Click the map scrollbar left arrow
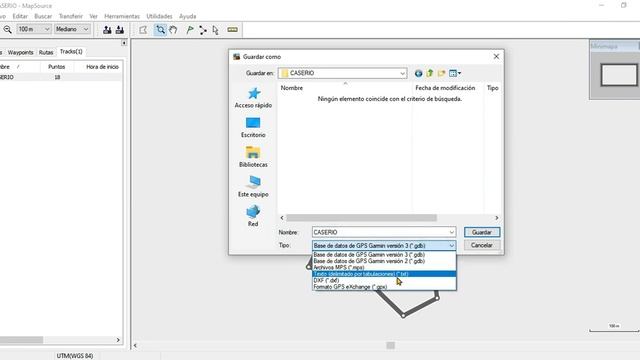 point(135,346)
